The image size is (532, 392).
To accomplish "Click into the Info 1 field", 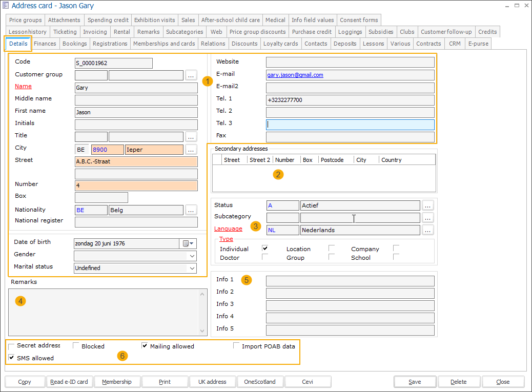I will click(x=350, y=281).
